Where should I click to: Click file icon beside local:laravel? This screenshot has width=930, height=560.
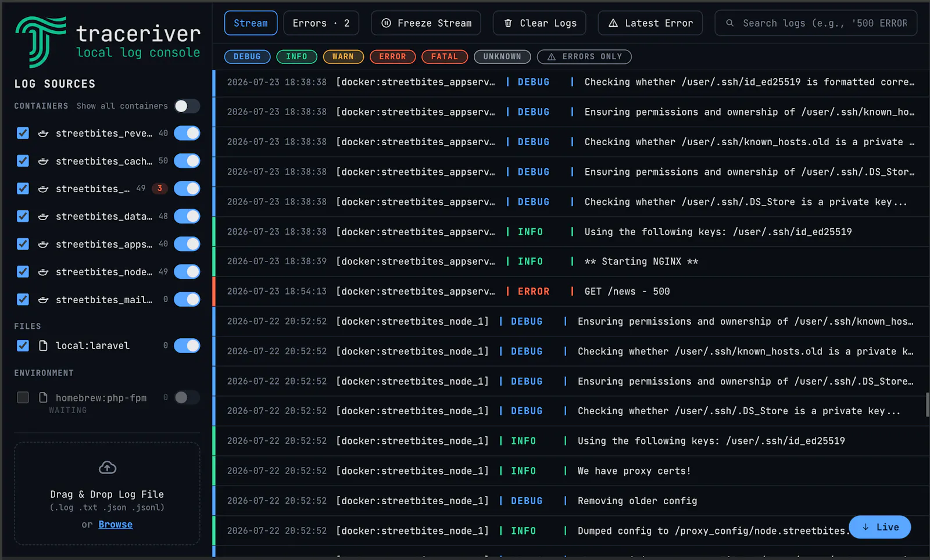pos(43,346)
